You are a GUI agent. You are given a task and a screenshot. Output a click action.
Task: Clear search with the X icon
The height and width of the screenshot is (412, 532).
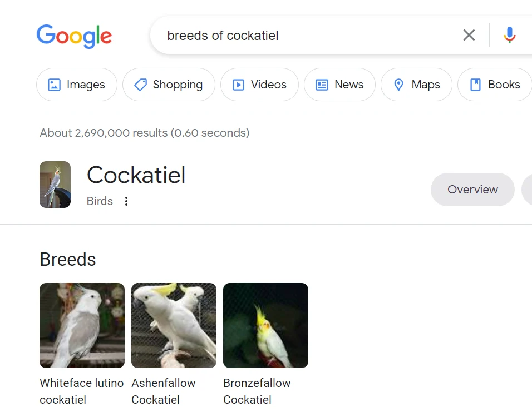(469, 36)
